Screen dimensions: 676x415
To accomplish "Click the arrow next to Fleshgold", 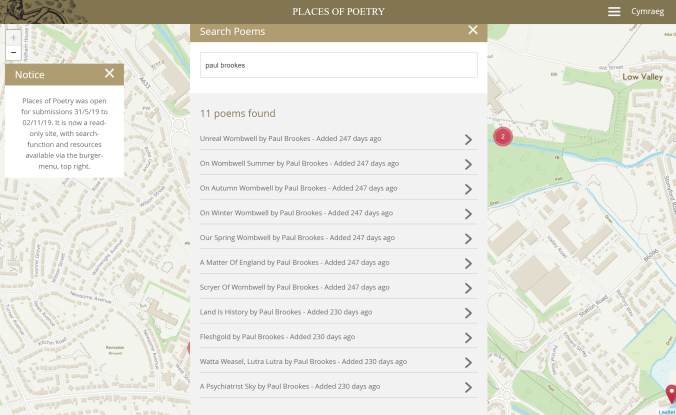I will click(468, 337).
